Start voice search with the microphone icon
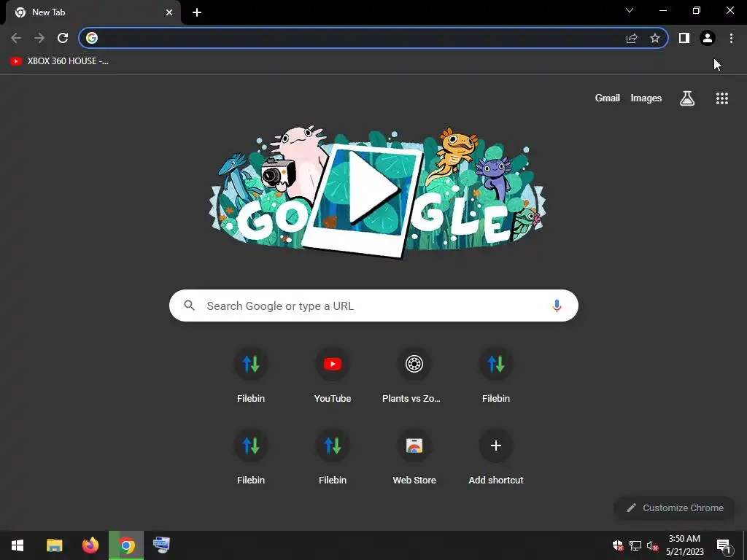Image resolution: width=747 pixels, height=560 pixels. 557,306
